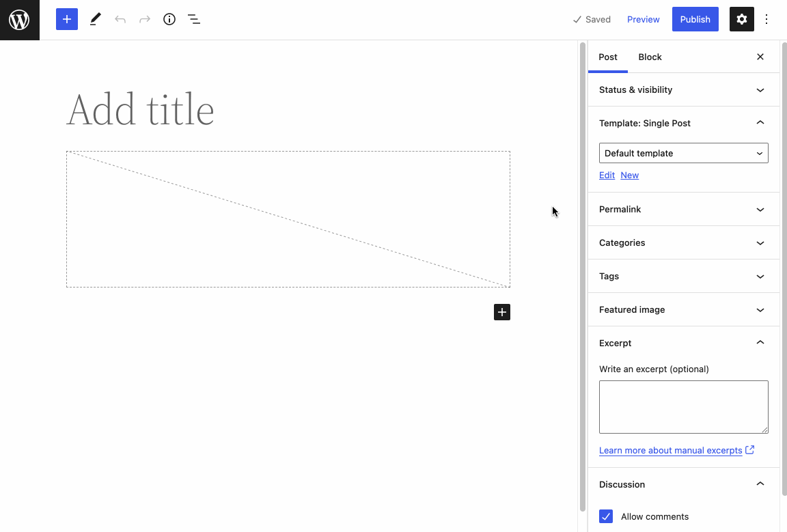Add block with black plus button

pos(502,312)
